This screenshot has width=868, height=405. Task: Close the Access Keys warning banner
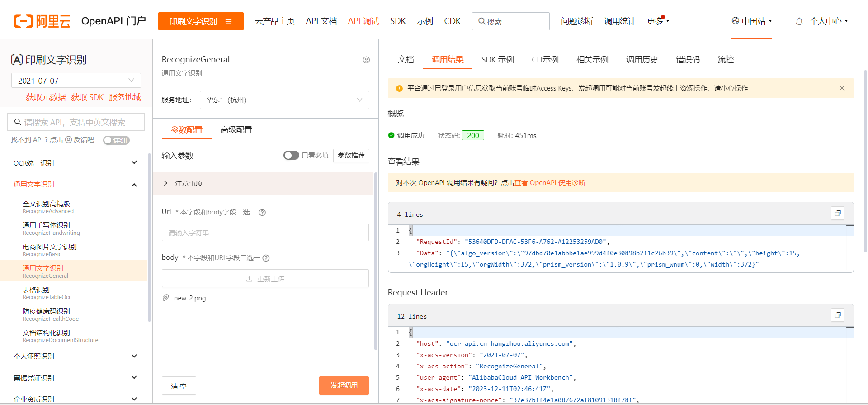842,88
